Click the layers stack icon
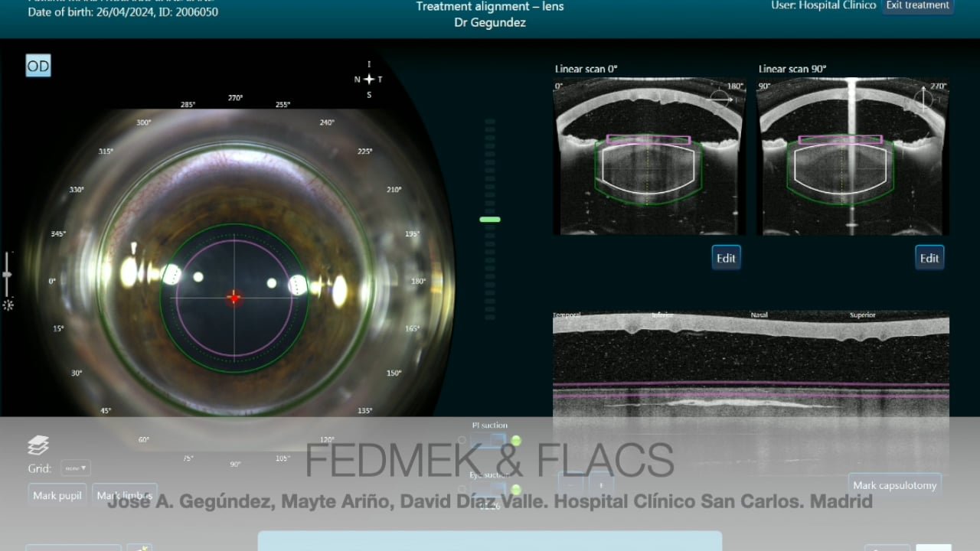 click(x=38, y=445)
